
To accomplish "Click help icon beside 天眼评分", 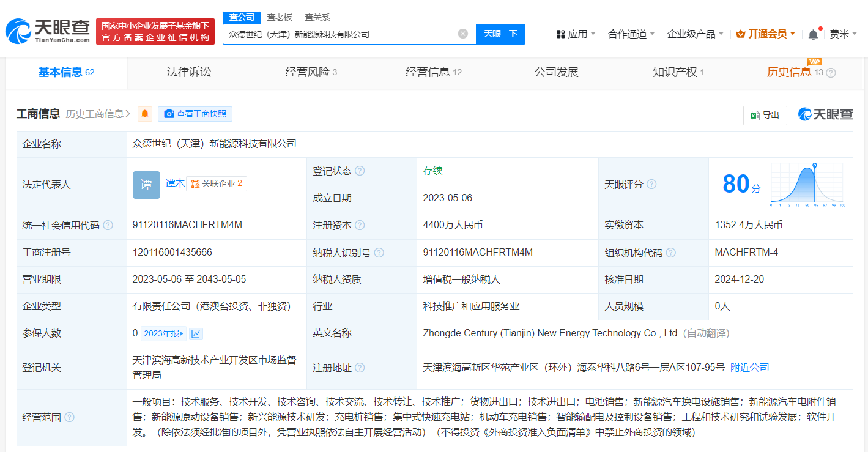I will coord(651,184).
